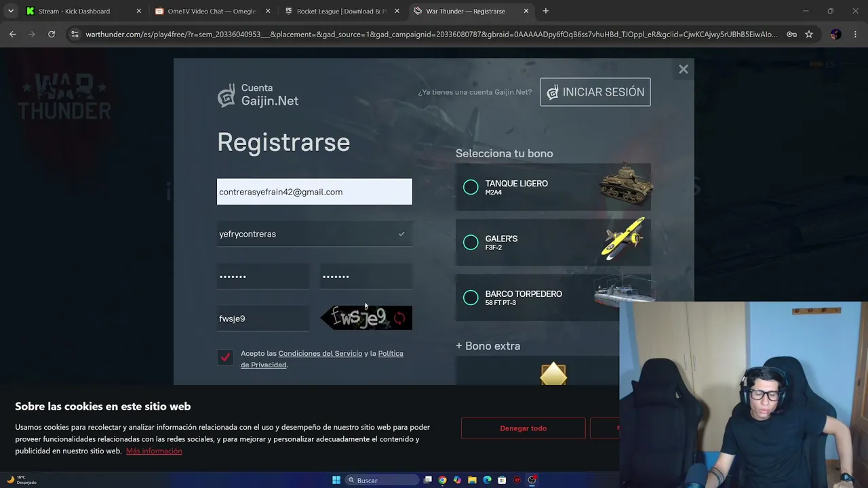
Task: Open Microsoft Store from the taskbar
Action: pyautogui.click(x=502, y=480)
